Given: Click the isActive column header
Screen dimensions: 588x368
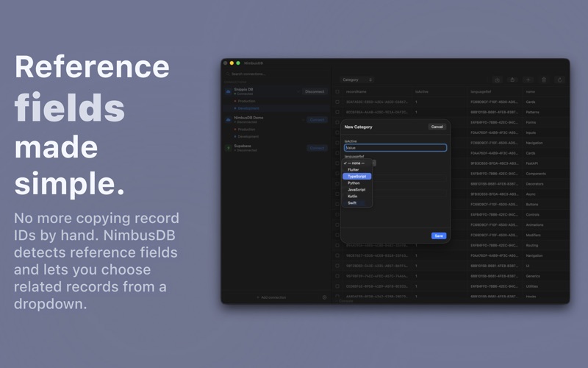Looking at the screenshot, I should tap(421, 91).
